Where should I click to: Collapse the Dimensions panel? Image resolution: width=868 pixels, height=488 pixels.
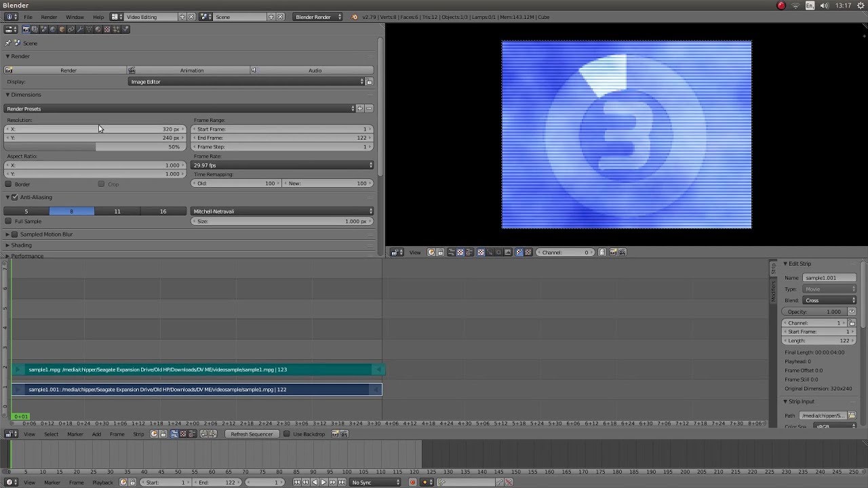coord(26,95)
